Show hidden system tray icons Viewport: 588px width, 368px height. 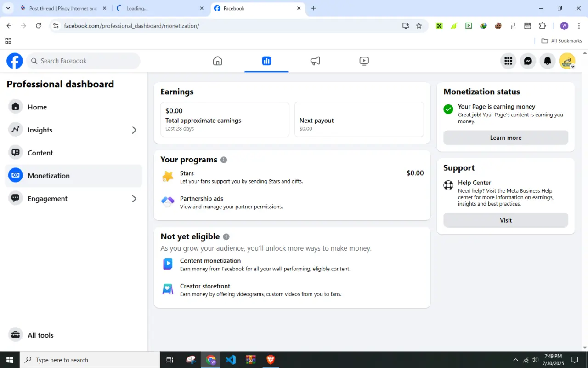[515, 360]
